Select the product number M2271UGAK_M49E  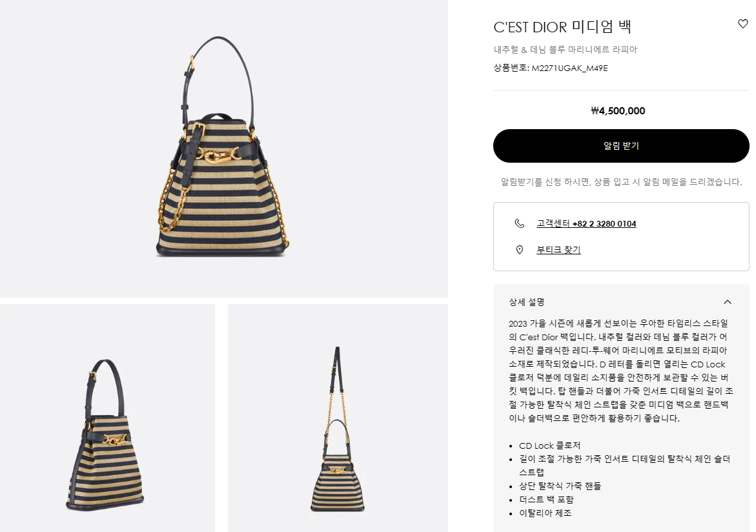point(569,68)
